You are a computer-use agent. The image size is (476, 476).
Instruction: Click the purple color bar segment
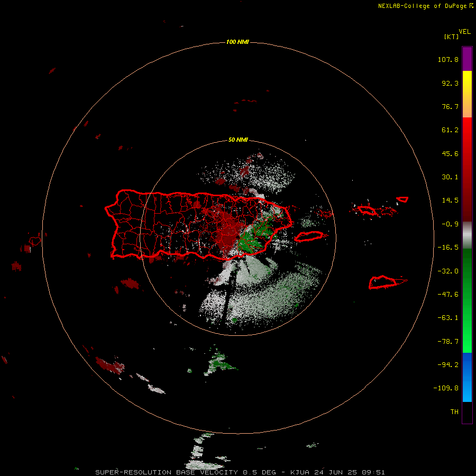467,59
